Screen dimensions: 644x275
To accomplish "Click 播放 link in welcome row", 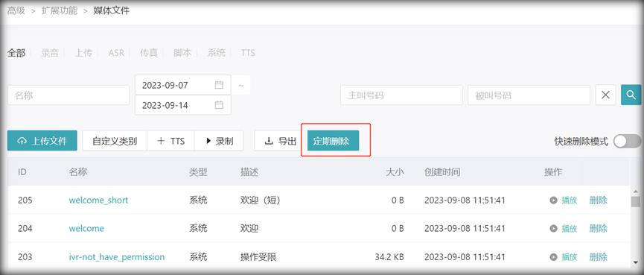I will click(x=570, y=228).
